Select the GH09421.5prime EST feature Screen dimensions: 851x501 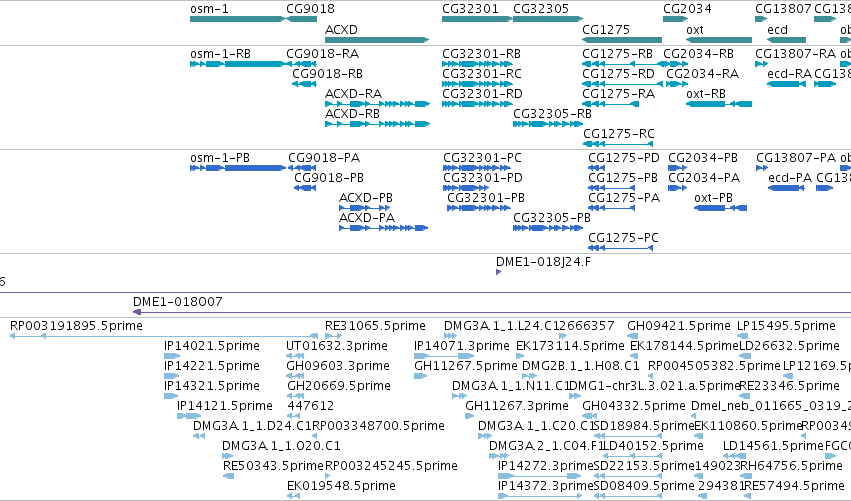pyautogui.click(x=632, y=337)
